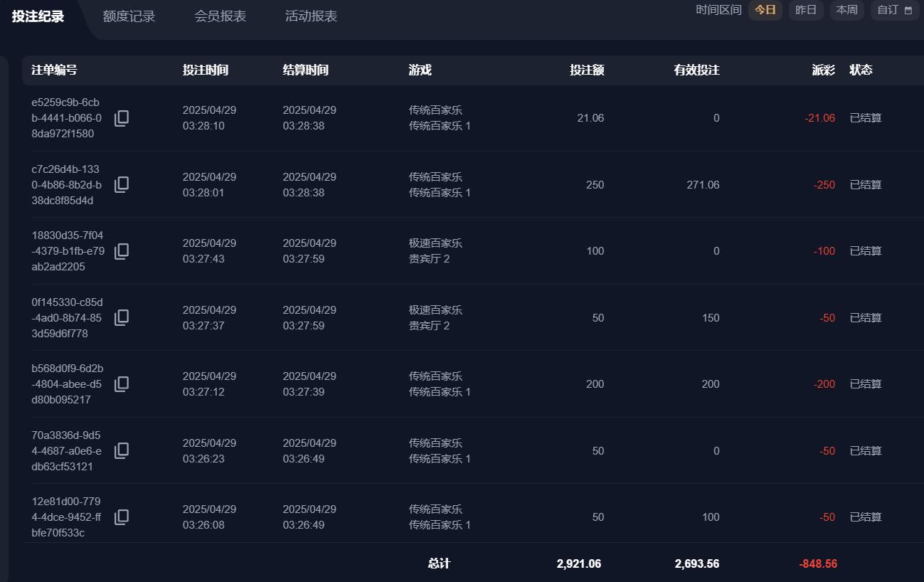This screenshot has height=582, width=924.
Task: Click the 派彩 column header
Action: click(x=823, y=70)
